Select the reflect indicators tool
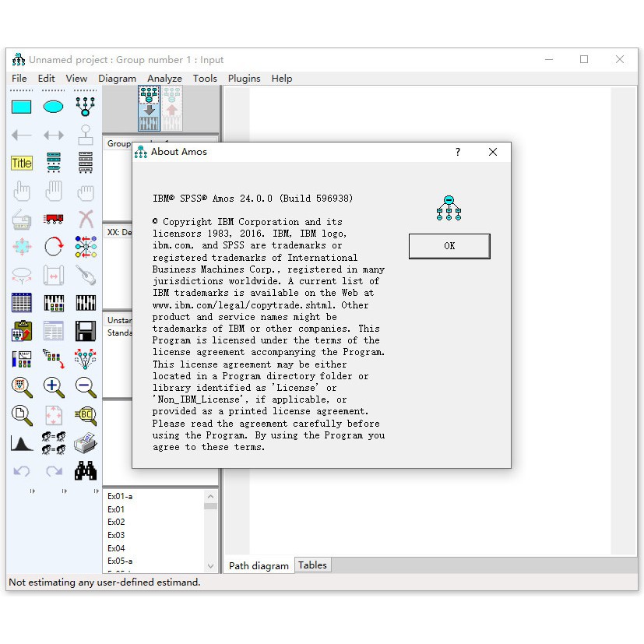The width and height of the screenshot is (644, 644). coord(86,246)
